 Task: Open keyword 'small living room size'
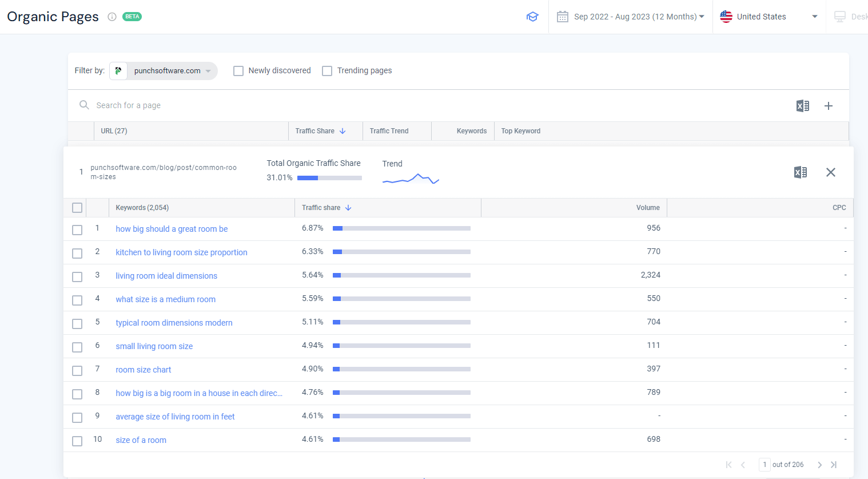pyautogui.click(x=154, y=346)
